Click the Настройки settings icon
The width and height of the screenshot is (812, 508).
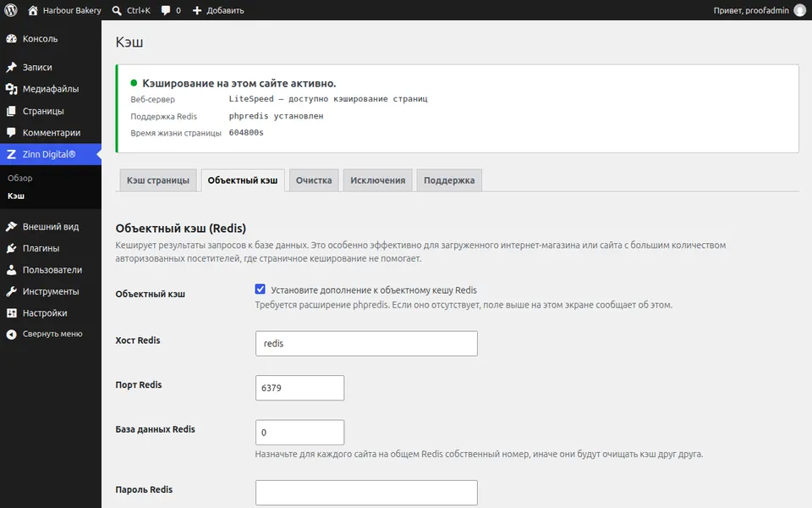coord(11,313)
